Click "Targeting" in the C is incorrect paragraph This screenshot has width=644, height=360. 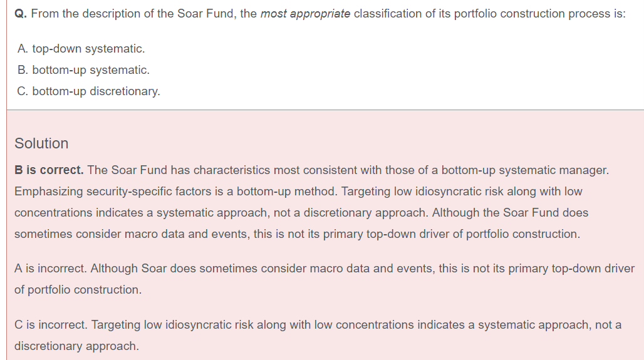pyautogui.click(x=116, y=325)
